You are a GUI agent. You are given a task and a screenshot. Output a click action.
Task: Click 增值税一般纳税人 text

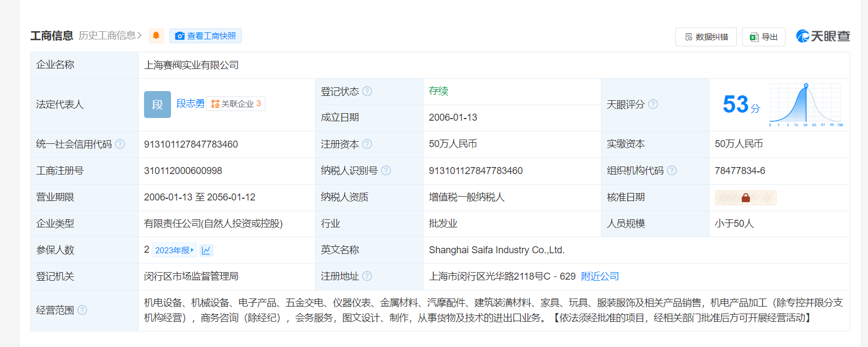pyautogui.click(x=467, y=197)
